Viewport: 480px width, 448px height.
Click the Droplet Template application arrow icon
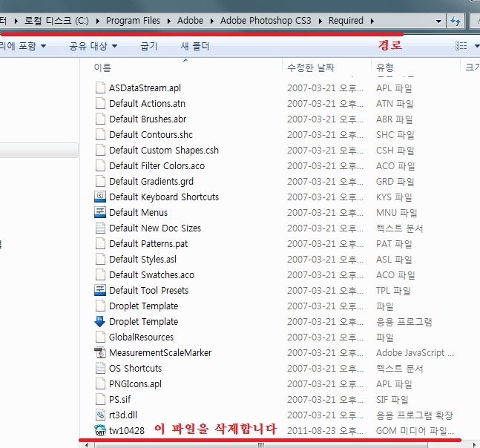pos(100,322)
